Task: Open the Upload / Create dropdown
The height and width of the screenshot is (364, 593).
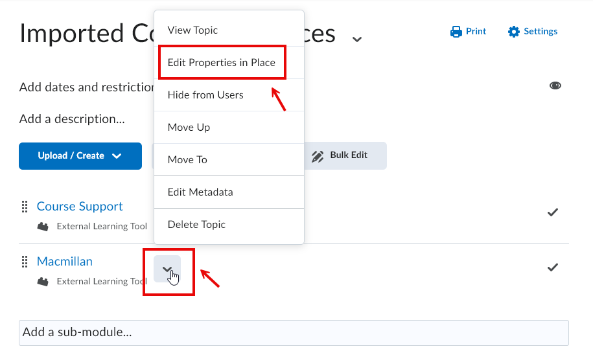Action: [80, 156]
